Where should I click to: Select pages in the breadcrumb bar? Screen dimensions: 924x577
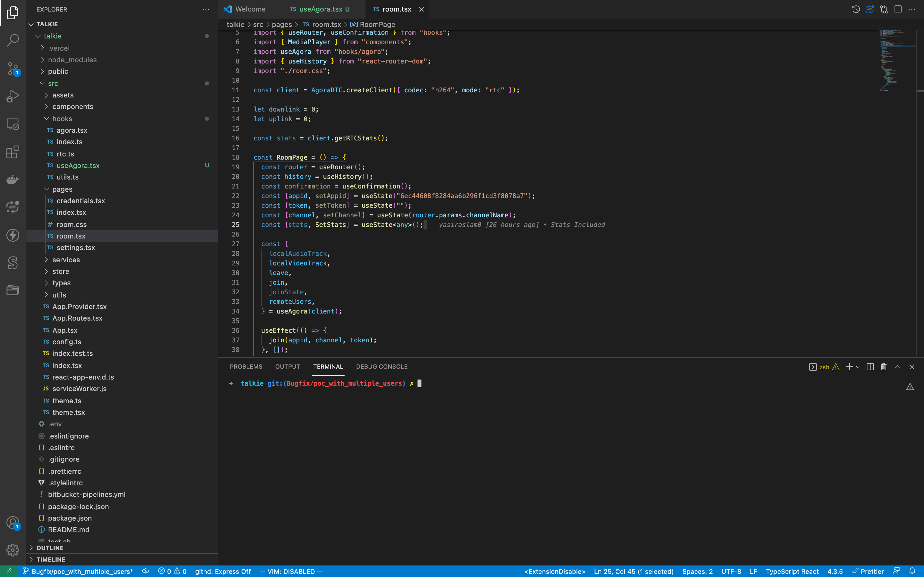[x=282, y=24]
